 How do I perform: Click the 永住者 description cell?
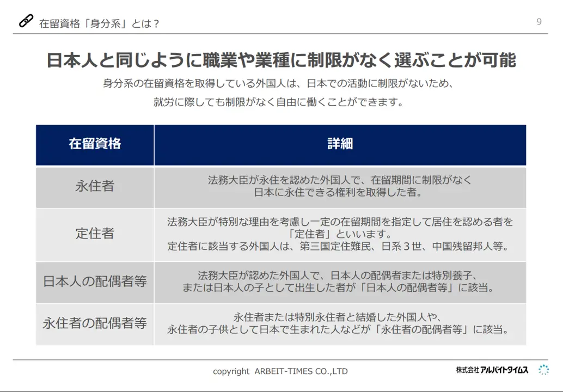click(x=340, y=186)
